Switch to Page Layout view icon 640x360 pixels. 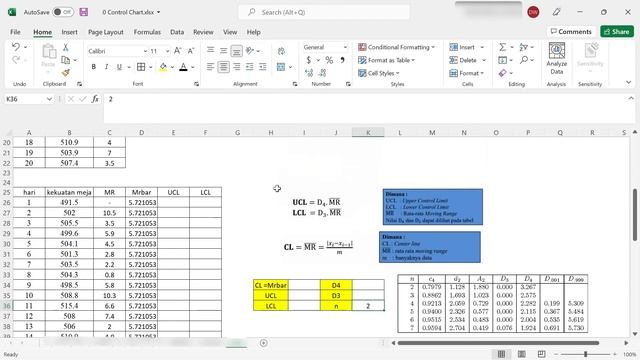click(x=521, y=354)
